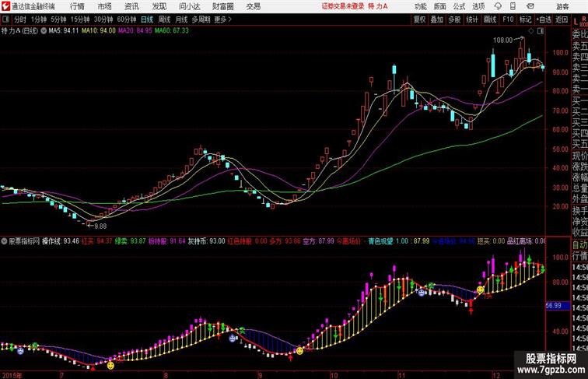Expand the 股票指标网 indicator dropdown arrow
The height and width of the screenshot is (379, 588).
click(x=4, y=241)
